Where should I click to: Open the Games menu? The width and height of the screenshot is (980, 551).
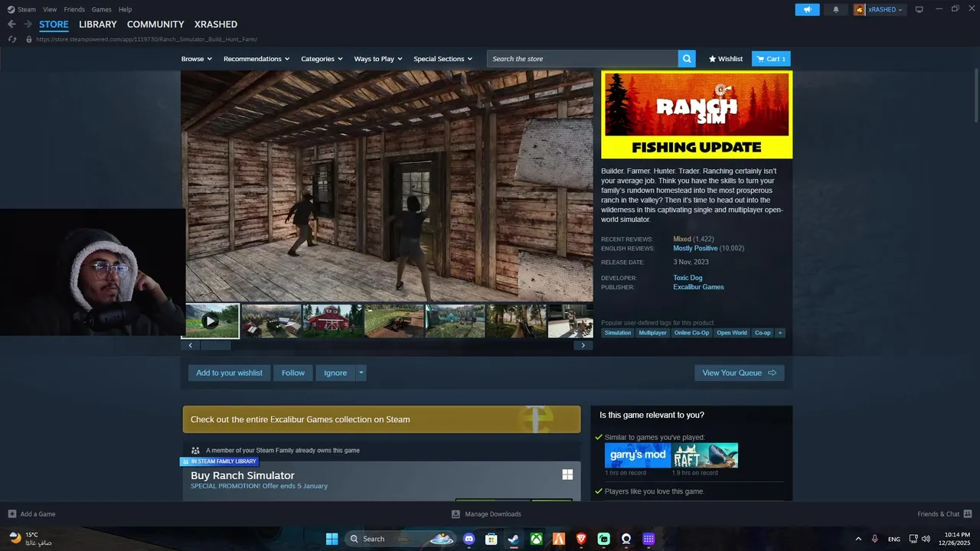click(x=101, y=9)
